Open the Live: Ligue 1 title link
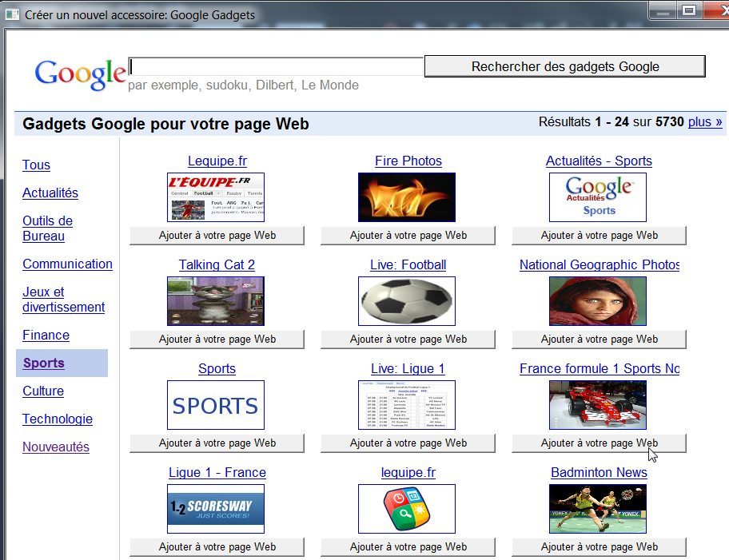Screen dimensions: 729x560 (x=408, y=368)
